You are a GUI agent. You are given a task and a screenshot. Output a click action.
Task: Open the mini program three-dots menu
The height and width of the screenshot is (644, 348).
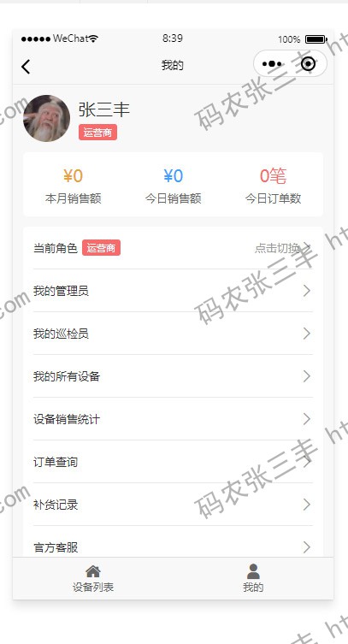click(x=272, y=64)
